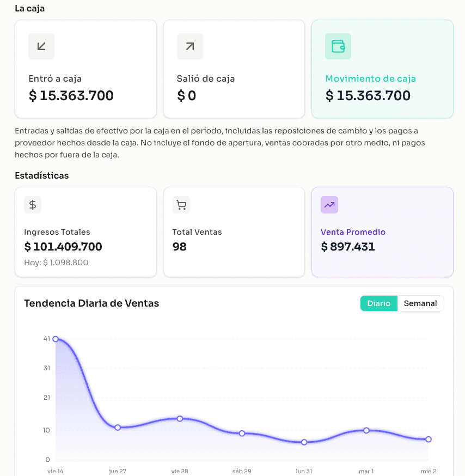The image size is (465, 476).
Task: Click the Ingresos Totales label
Action: [57, 232]
